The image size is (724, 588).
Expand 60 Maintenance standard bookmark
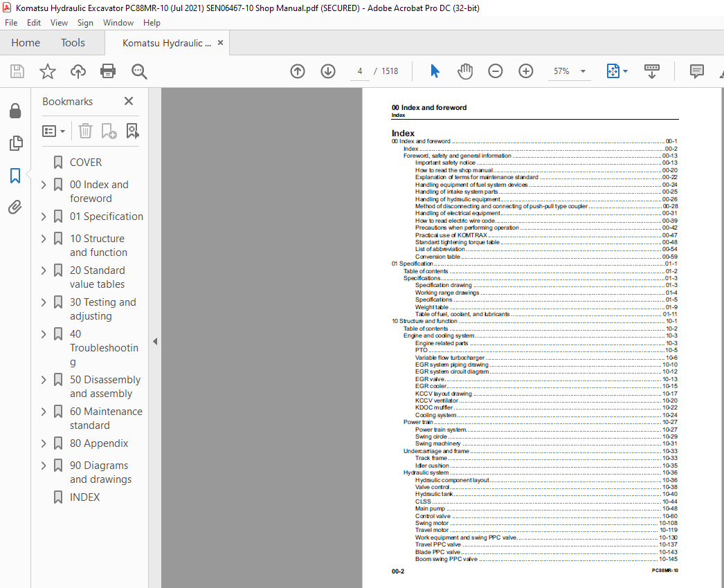[44, 412]
